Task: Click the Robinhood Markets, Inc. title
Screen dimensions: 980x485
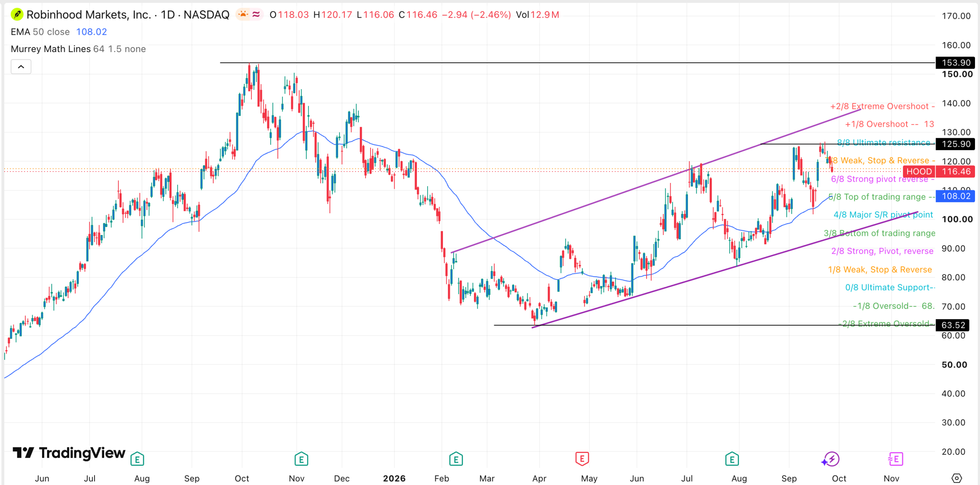Action: pyautogui.click(x=89, y=15)
